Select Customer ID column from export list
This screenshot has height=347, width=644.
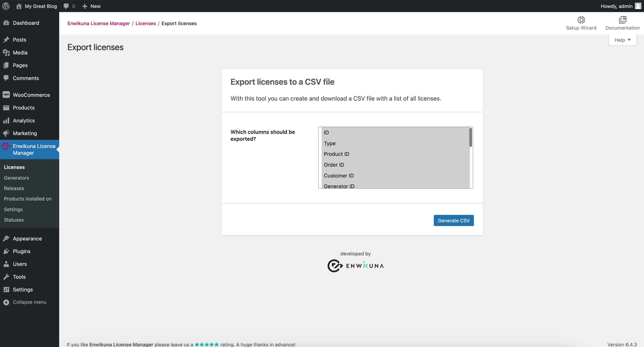pos(339,175)
